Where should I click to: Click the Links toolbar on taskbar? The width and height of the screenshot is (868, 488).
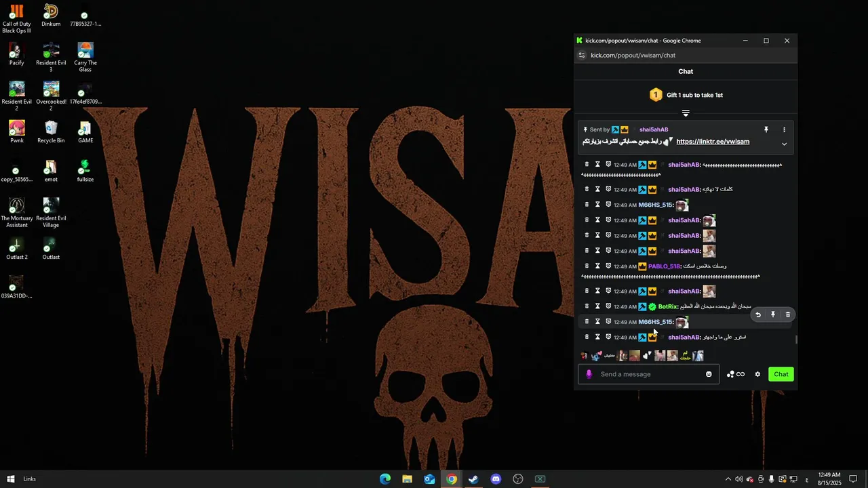30,479
